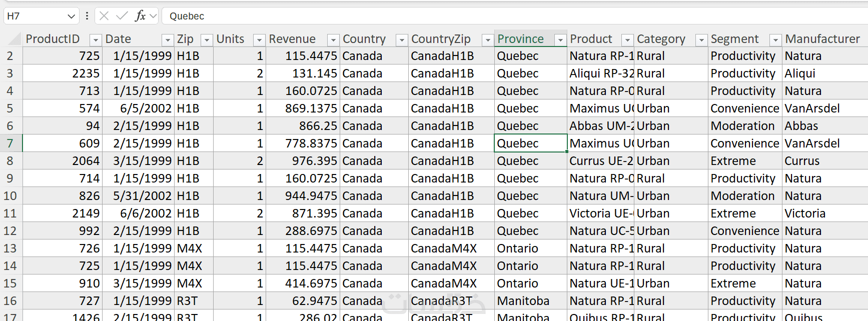
Task: Click the Name Box showing H7
Action: [x=35, y=16]
